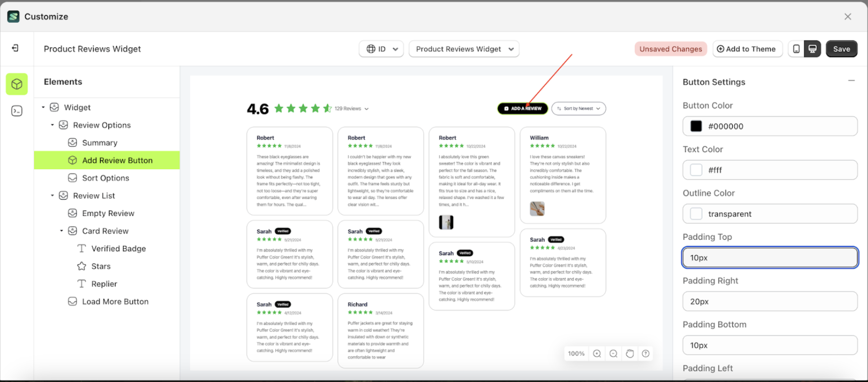Open the Elements cube panel icon

tap(17, 84)
